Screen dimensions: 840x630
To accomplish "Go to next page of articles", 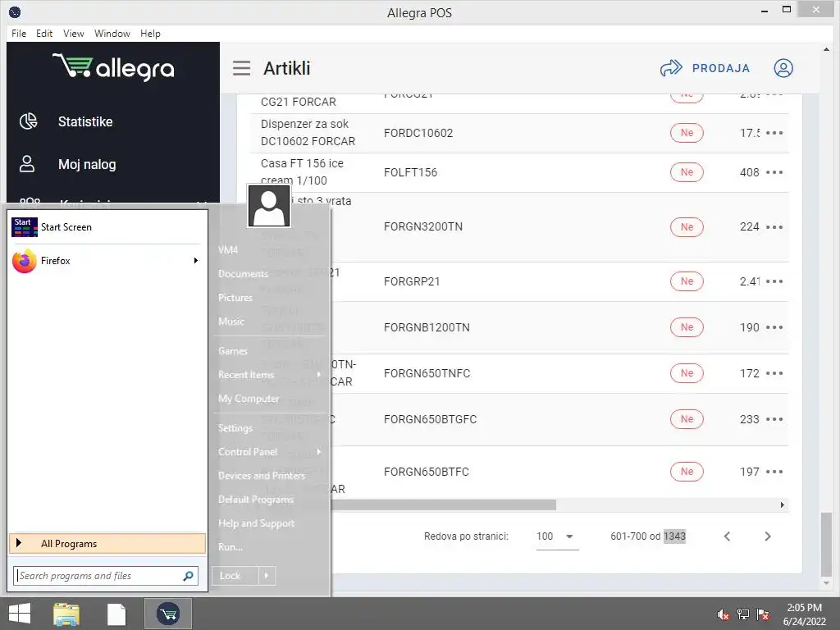I will click(768, 536).
